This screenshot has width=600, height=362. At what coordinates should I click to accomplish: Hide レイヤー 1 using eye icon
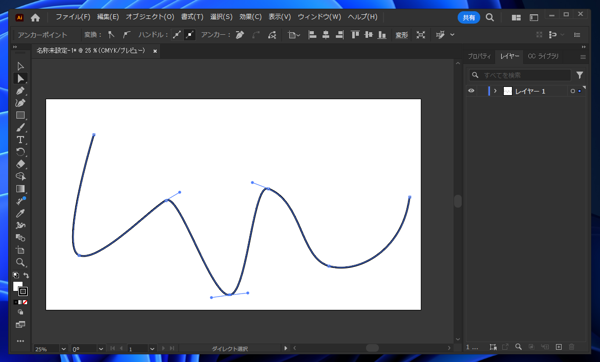coord(471,91)
